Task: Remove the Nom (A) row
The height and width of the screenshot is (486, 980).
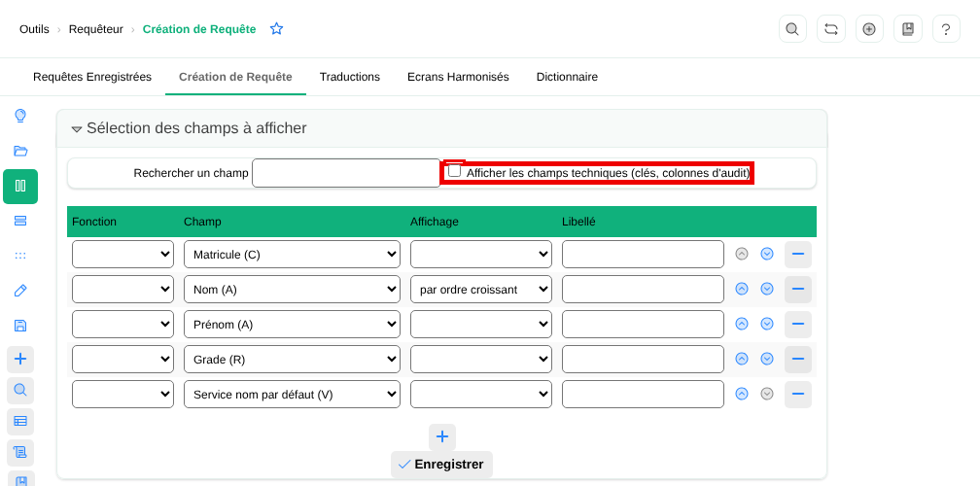Action: pyautogui.click(x=798, y=290)
